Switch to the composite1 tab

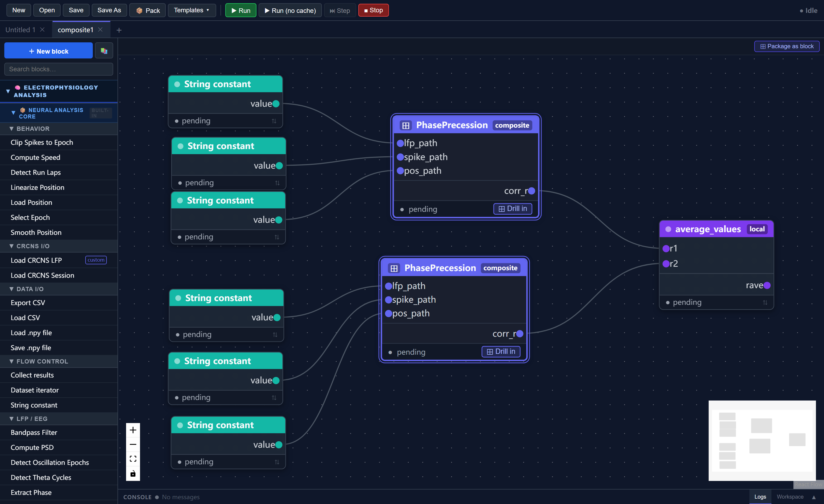point(76,30)
